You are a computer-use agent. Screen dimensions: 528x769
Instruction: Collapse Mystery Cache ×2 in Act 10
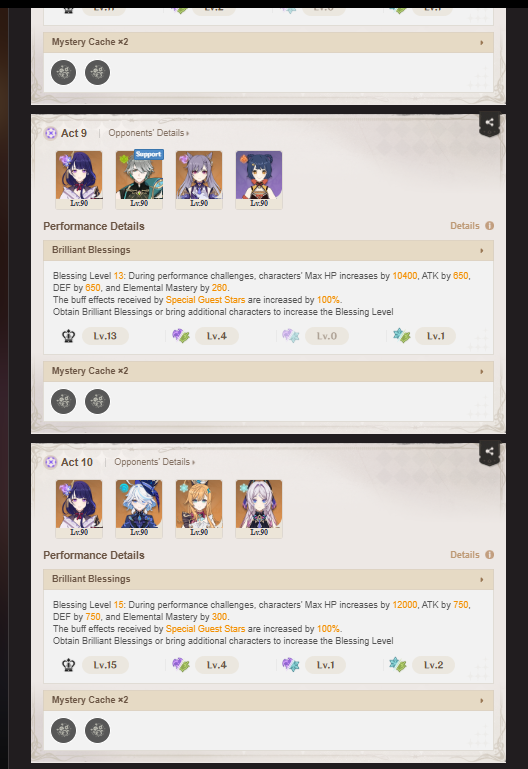[268, 700]
